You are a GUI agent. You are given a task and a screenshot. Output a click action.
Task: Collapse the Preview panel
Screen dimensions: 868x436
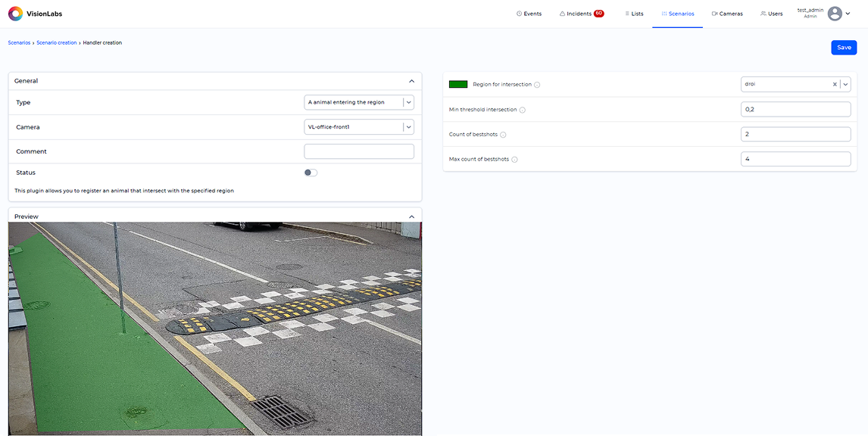coord(411,216)
